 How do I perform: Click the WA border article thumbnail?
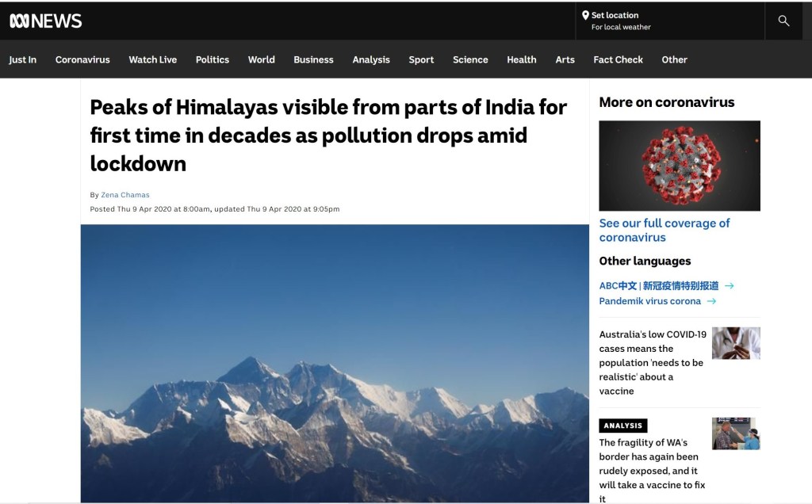pyautogui.click(x=735, y=433)
